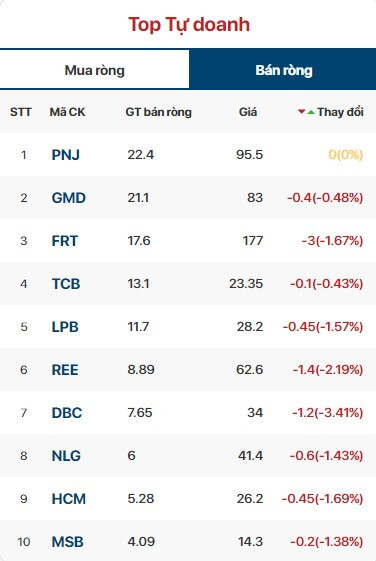Click the GT bán ròng column header

[158, 112]
